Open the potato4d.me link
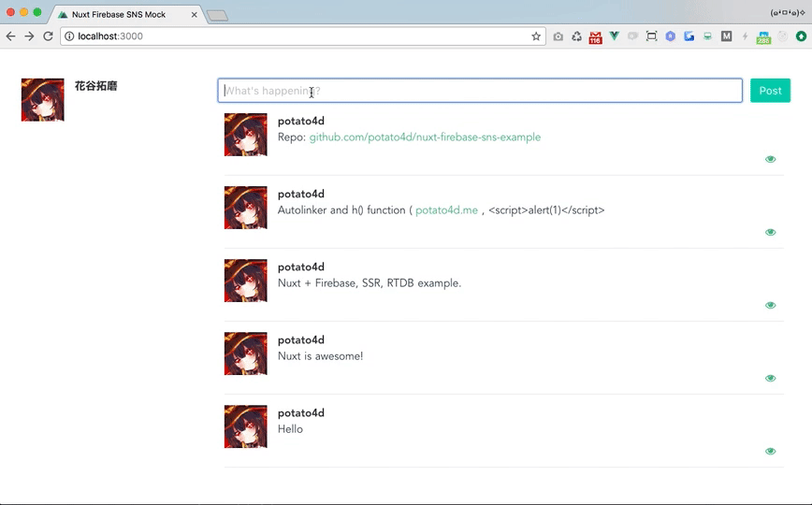This screenshot has height=505, width=812. tap(446, 210)
